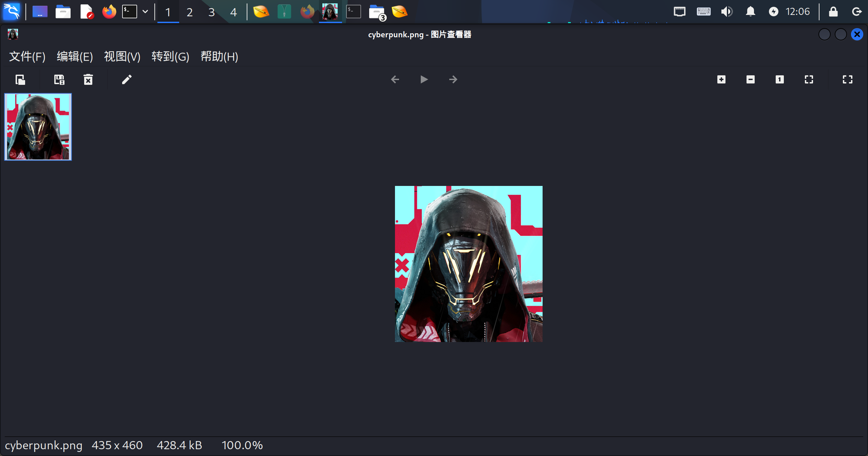Open the 帮助(H) menu
The image size is (868, 456).
(x=219, y=57)
